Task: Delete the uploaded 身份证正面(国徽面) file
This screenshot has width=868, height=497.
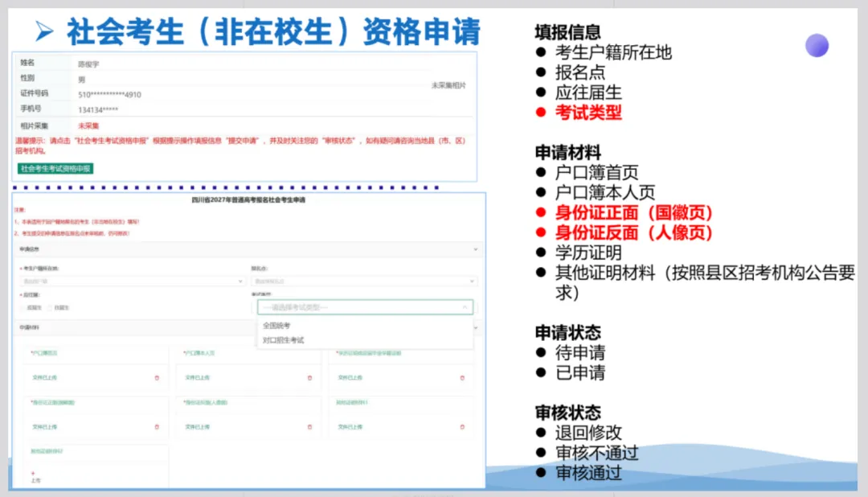Action: click(157, 427)
